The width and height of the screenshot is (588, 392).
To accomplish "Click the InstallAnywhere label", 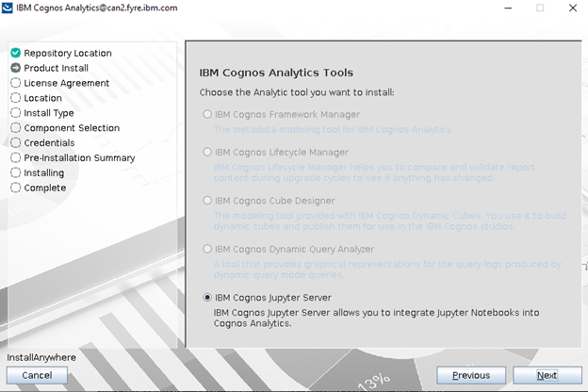I will (41, 357).
